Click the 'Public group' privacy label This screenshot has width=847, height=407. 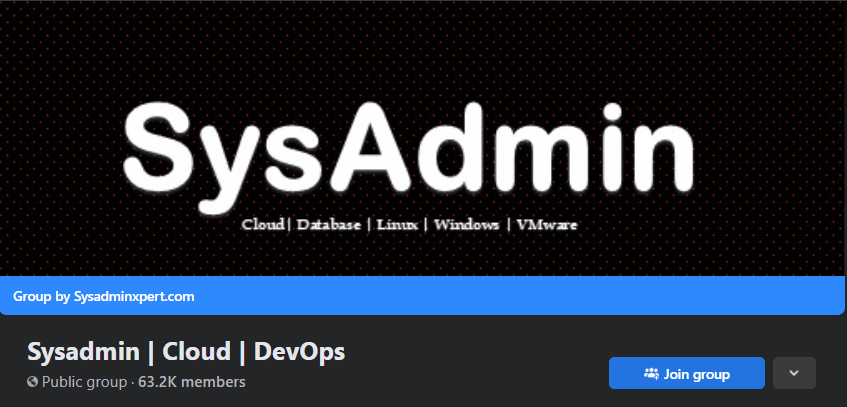(84, 382)
